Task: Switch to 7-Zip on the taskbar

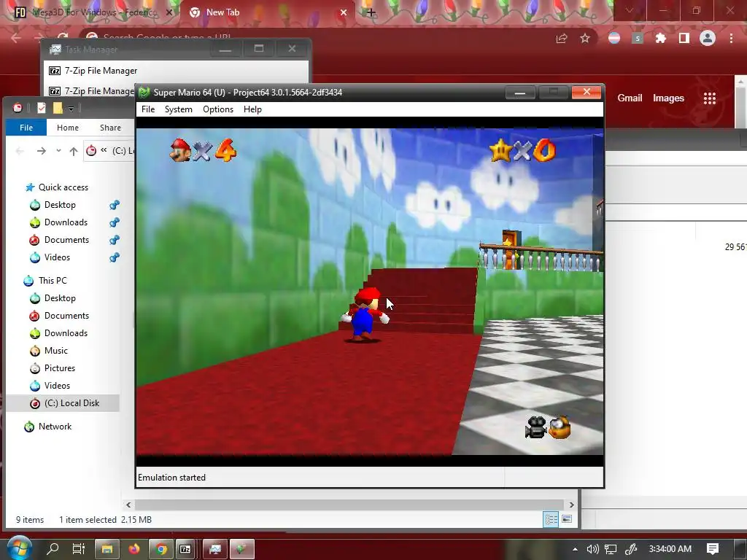Action: pyautogui.click(x=185, y=549)
